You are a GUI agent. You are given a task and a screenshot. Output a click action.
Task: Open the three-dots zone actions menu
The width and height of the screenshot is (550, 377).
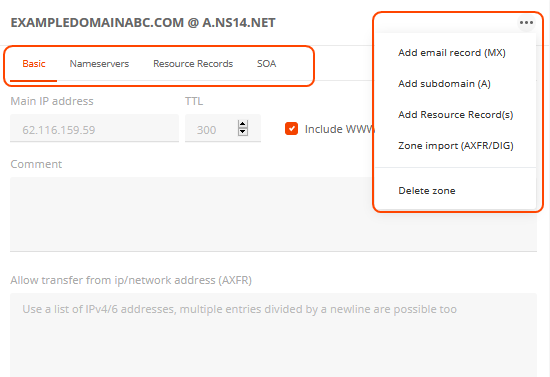pos(526,23)
